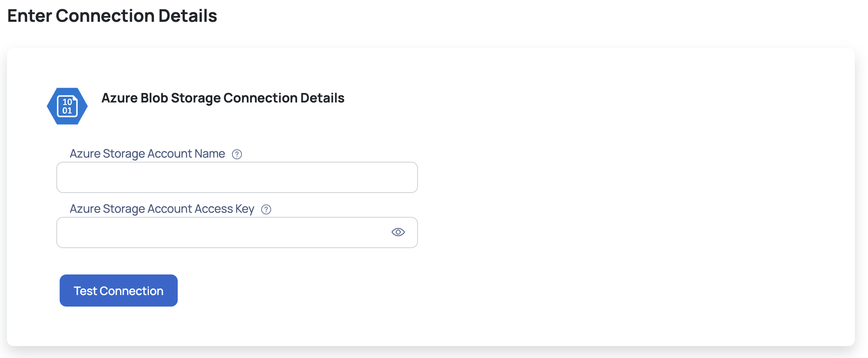Place cursor in the storage account name box
The height and width of the screenshot is (358, 868).
237,177
